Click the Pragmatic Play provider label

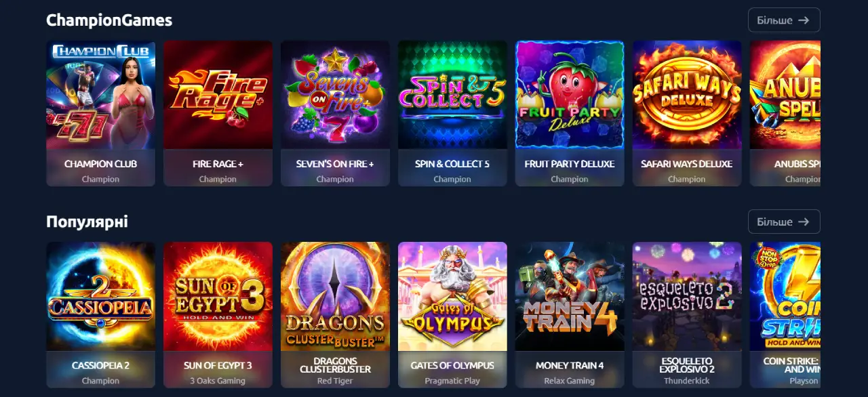click(x=452, y=381)
